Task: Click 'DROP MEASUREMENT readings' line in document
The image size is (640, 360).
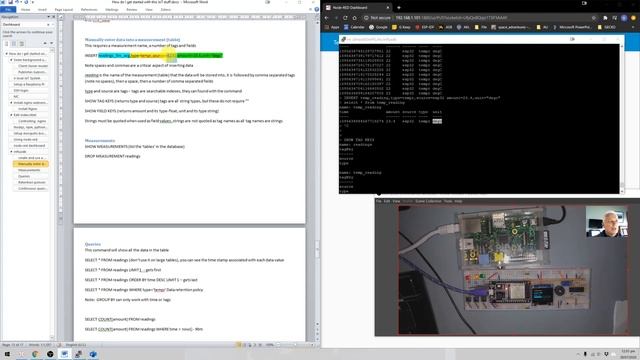Action: tap(113, 156)
